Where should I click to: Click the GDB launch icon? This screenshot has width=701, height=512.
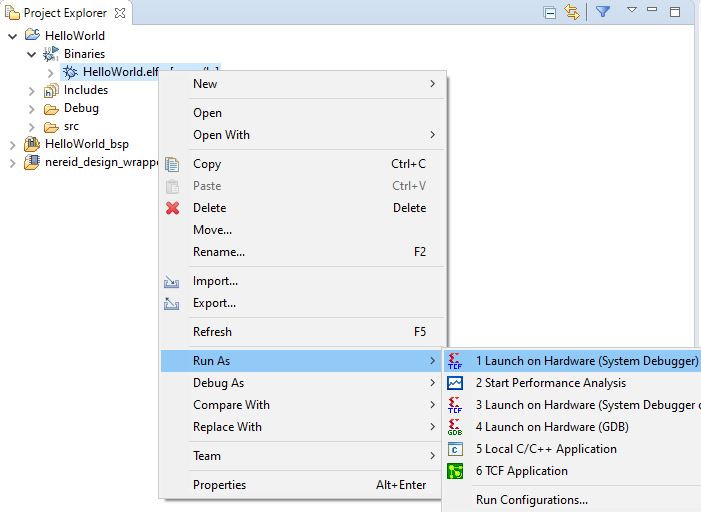pyautogui.click(x=456, y=427)
